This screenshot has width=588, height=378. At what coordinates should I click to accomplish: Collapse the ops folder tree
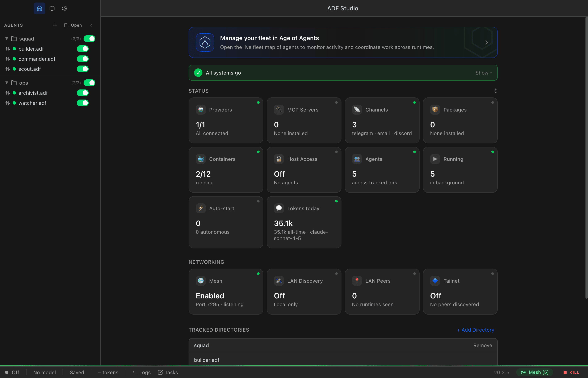(x=7, y=83)
